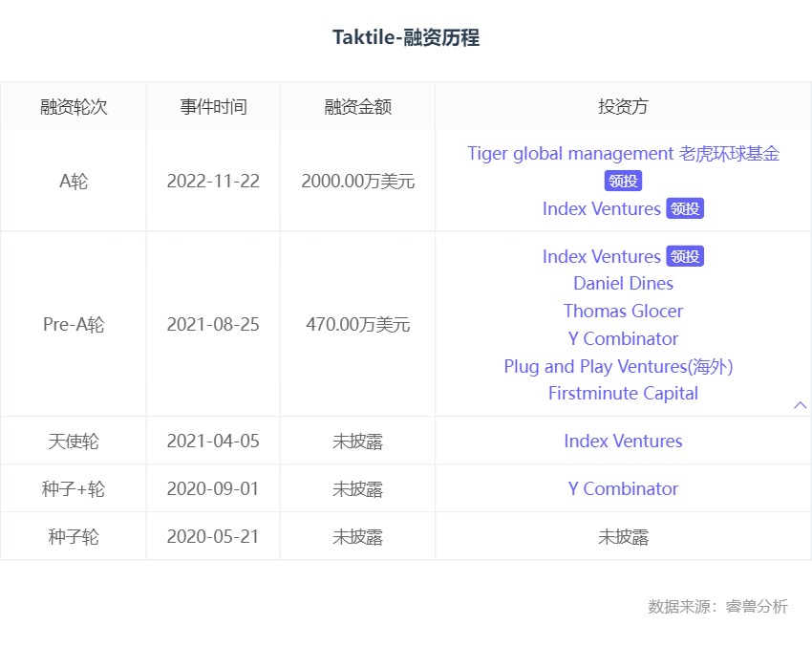This screenshot has height=647, width=812.
Task: Select the 融资轮次 column header
Action: pos(74,107)
